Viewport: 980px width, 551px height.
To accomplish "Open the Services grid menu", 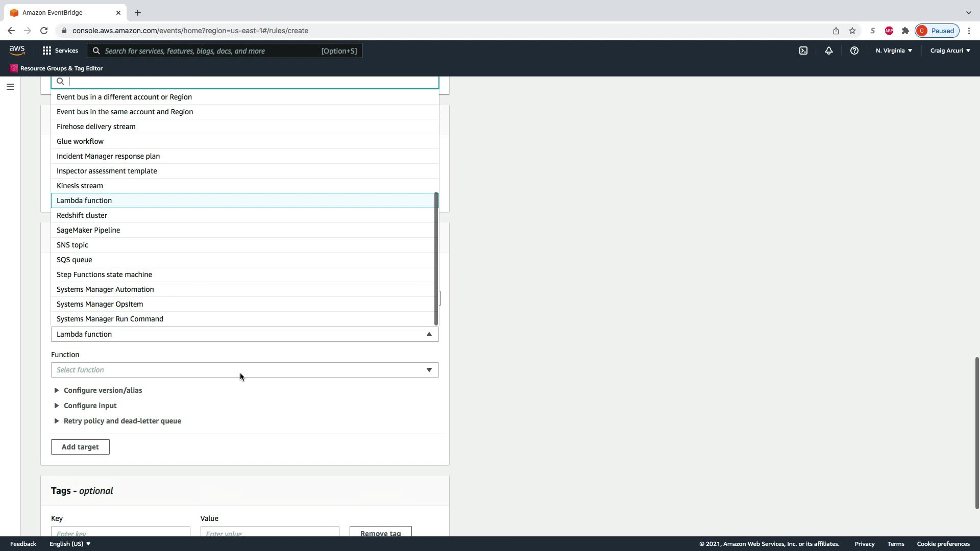I will (x=60, y=51).
